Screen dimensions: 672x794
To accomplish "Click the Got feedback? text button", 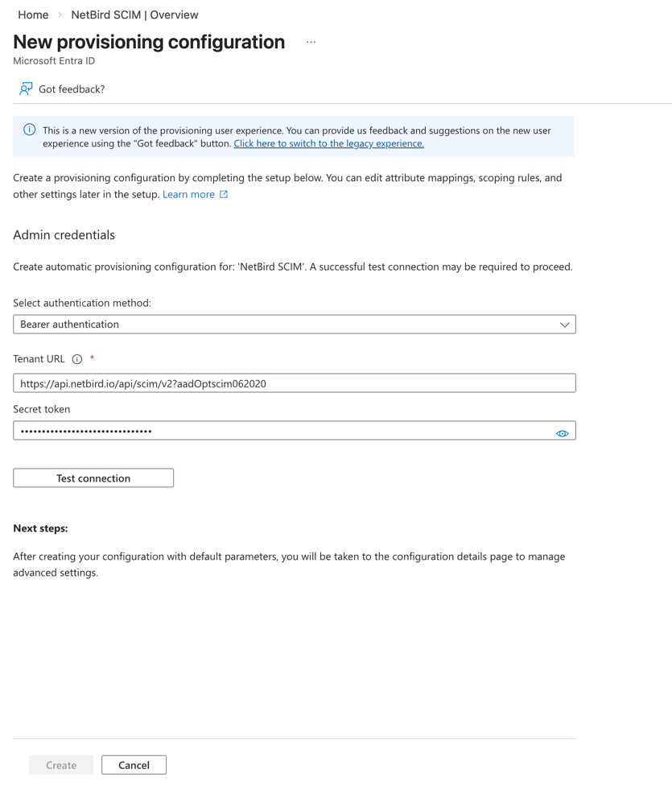I will coord(72,89).
